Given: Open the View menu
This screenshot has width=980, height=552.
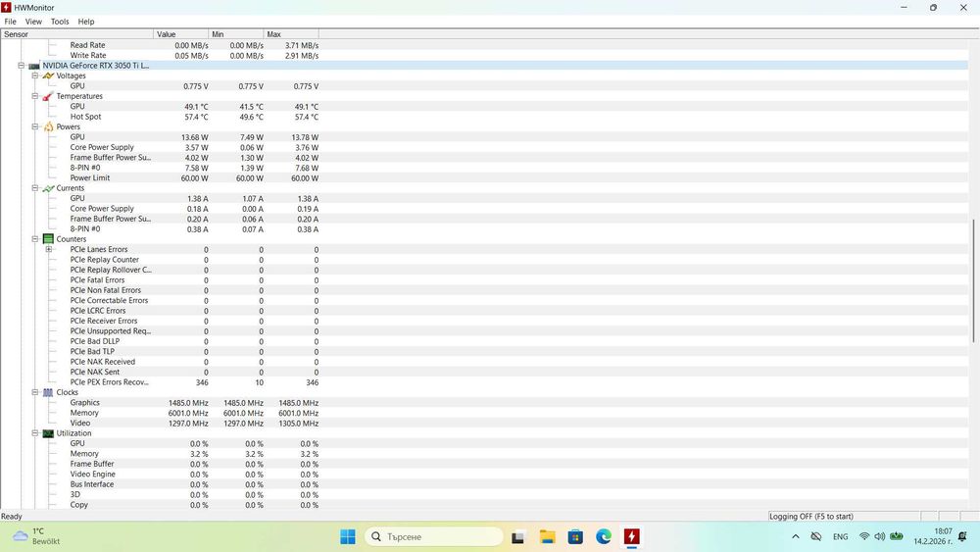Looking at the screenshot, I should point(33,22).
